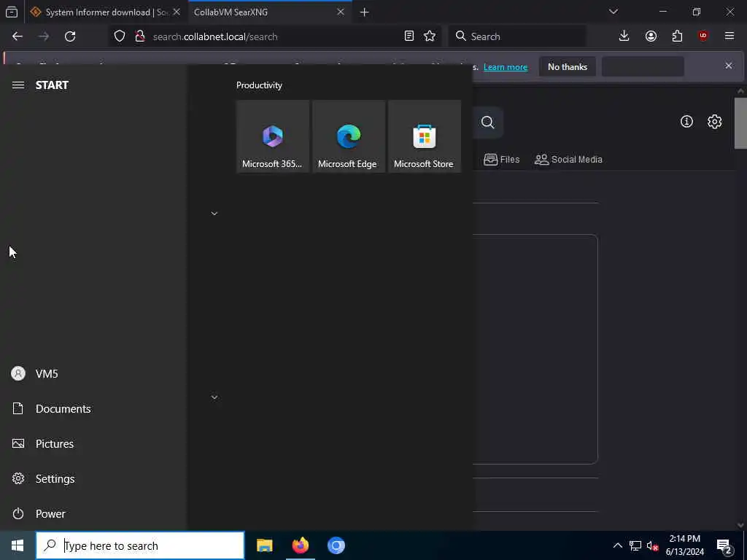Expand the upper app list chevron
Image resolution: width=747 pixels, height=560 pixels.
point(214,214)
